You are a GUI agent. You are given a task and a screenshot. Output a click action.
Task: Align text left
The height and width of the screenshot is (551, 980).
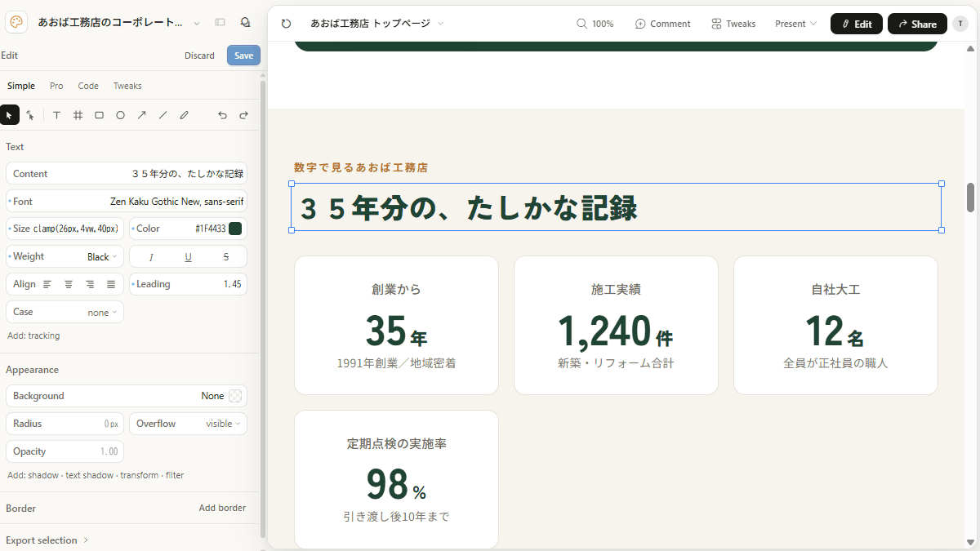(47, 284)
